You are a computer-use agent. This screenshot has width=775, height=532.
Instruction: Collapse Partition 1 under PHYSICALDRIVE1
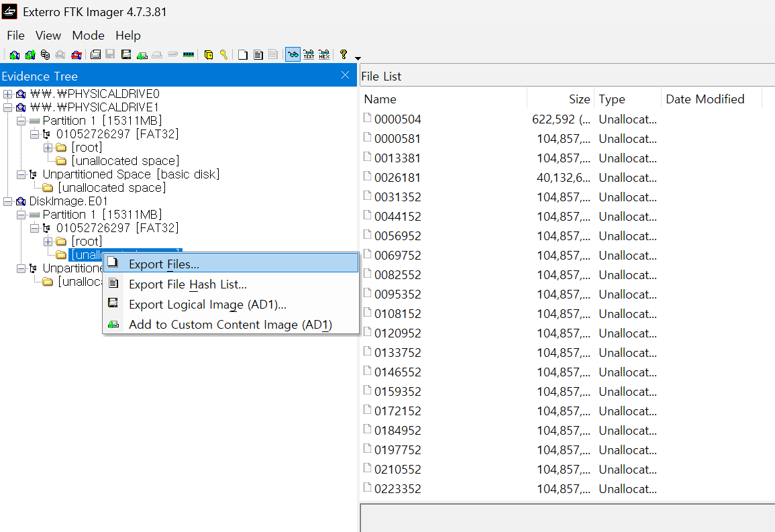(x=21, y=121)
